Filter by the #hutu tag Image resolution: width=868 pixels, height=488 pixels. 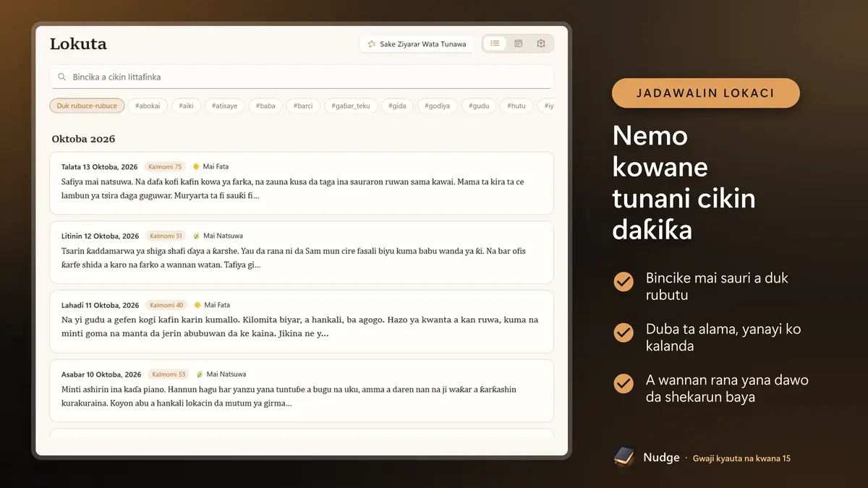pyautogui.click(x=516, y=106)
